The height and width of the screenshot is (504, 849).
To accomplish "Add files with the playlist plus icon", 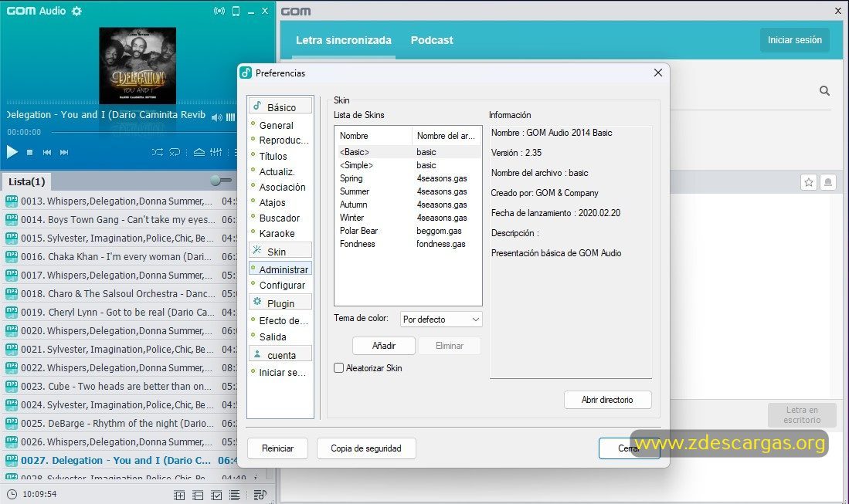I will coord(179,495).
